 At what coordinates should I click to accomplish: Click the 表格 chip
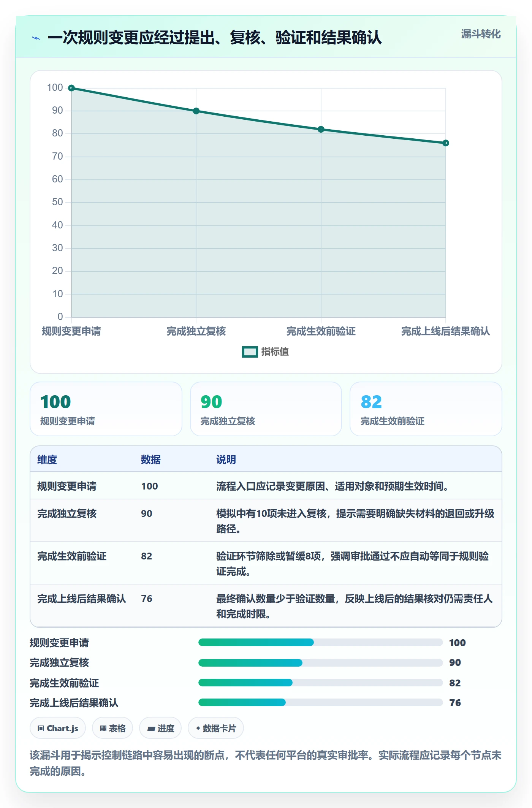(x=112, y=729)
